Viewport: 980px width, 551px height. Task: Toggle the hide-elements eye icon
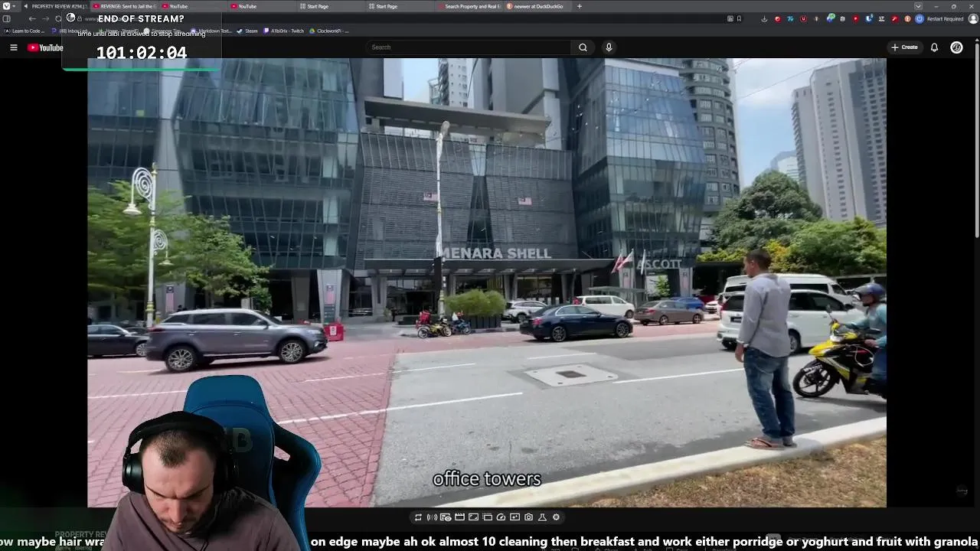tap(446, 517)
